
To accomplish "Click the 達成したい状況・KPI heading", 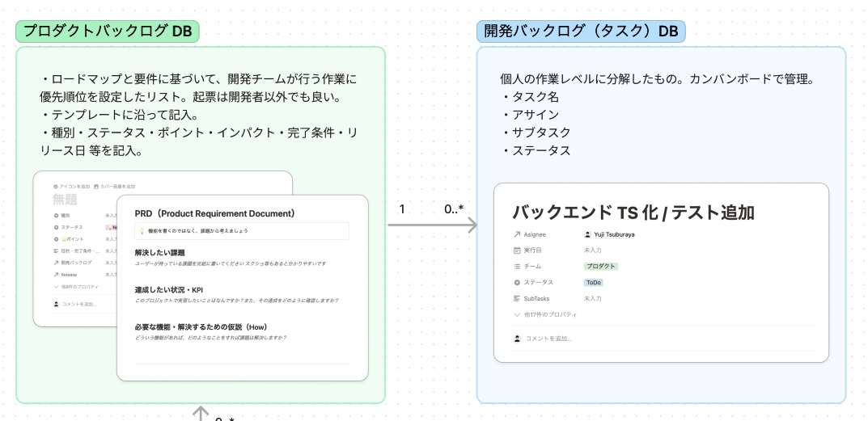I will click(169, 290).
